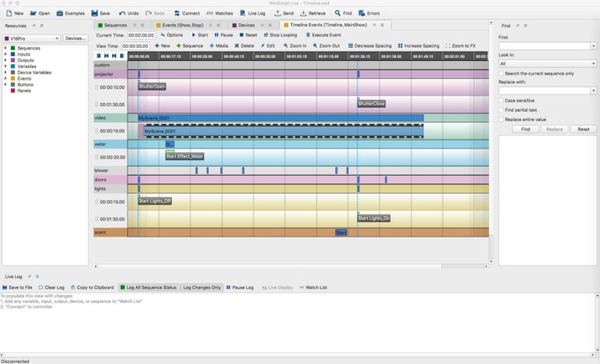Toggle Log All Sequence Status
The height and width of the screenshot is (364, 600).
148,287
